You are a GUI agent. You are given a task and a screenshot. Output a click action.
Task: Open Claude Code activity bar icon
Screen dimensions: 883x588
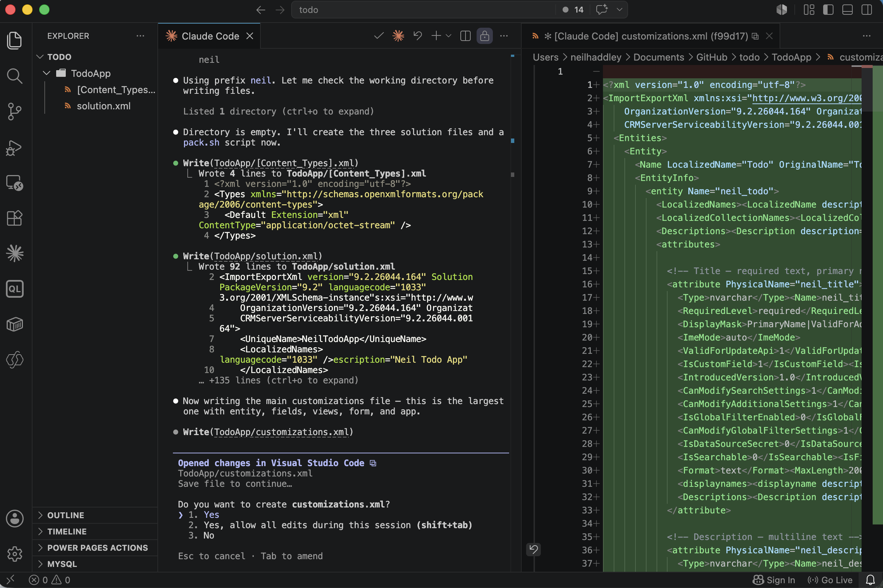coord(15,253)
